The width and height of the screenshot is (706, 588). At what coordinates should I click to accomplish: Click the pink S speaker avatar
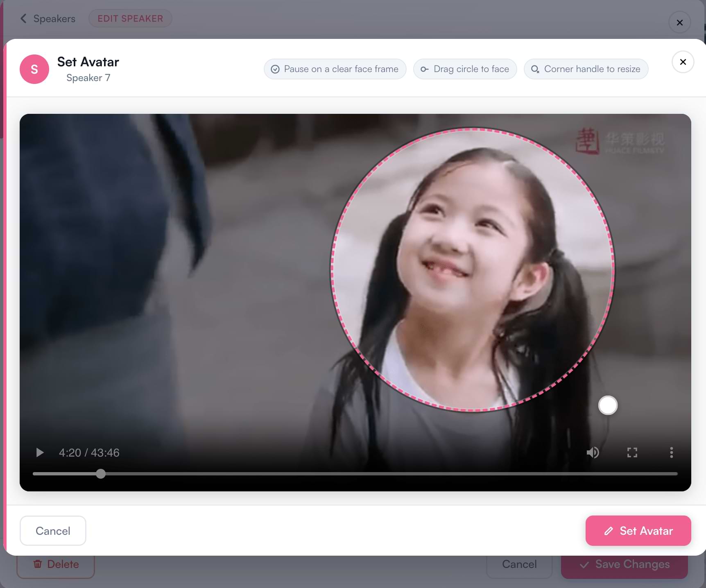click(34, 69)
